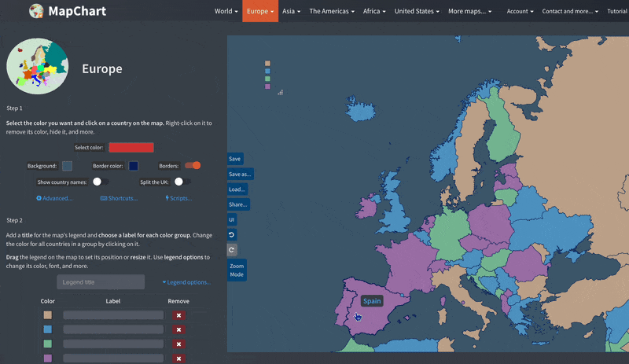The image size is (629, 364).
Task: Open the Tutorial menu item
Action: click(x=617, y=11)
